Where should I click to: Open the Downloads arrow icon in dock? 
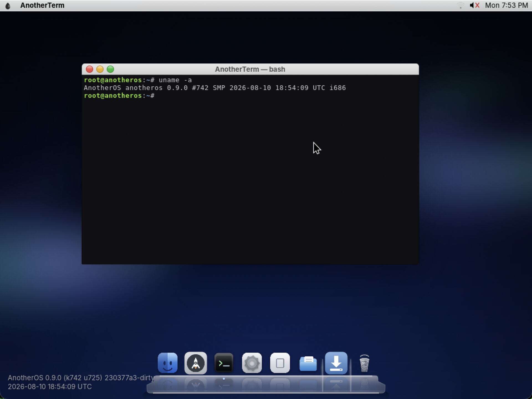click(x=336, y=363)
